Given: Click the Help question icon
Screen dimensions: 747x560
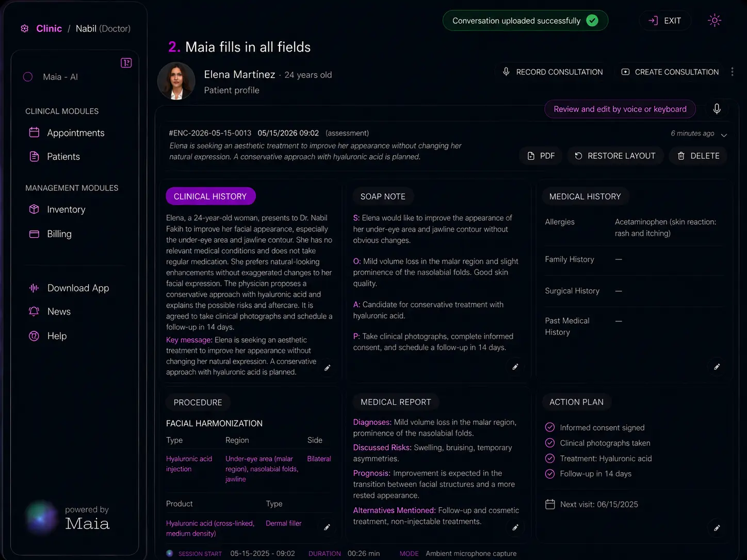Looking at the screenshot, I should 34,336.
